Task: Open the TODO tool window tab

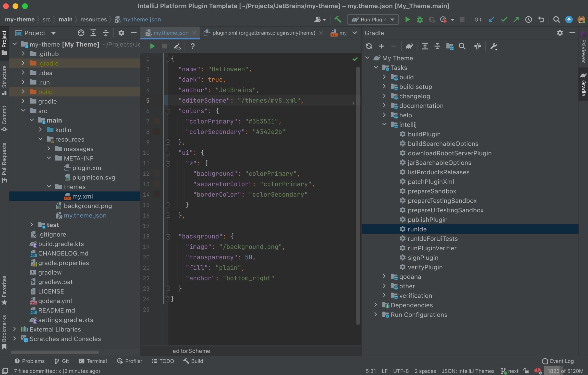Action: 163,361
